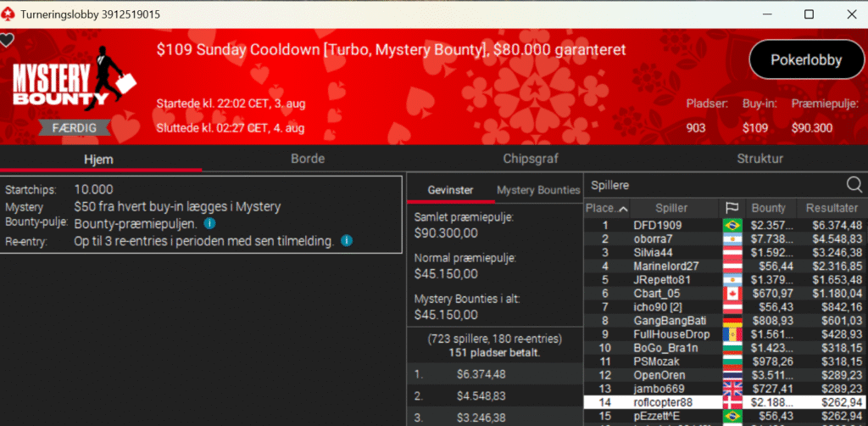The image size is (868, 426).
Task: Sort by Bounty column header
Action: click(768, 208)
